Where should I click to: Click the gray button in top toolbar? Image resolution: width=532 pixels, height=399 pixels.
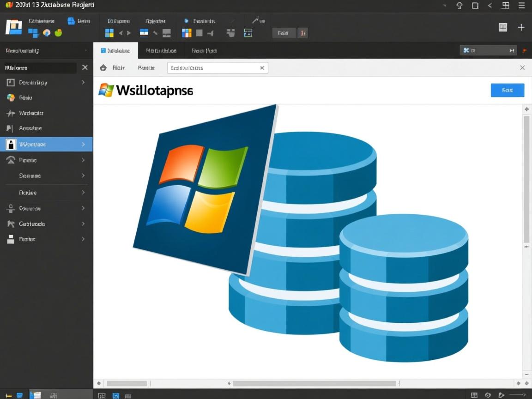(x=284, y=33)
